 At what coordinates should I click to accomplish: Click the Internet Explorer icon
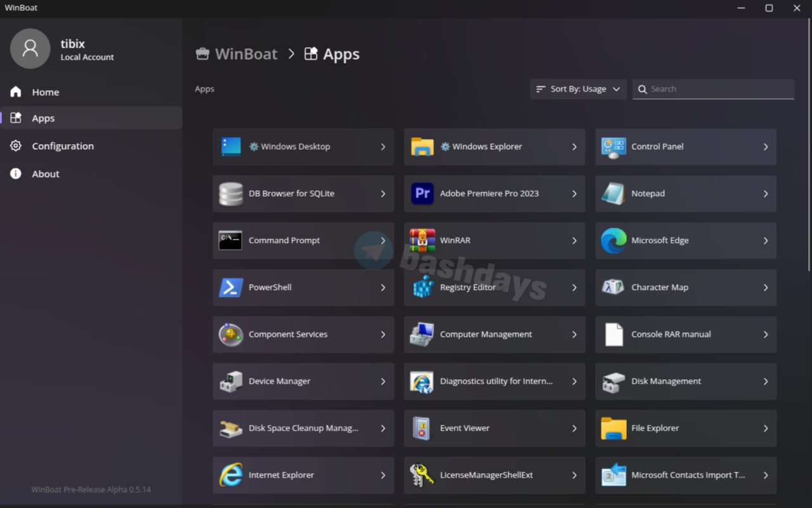[x=231, y=475]
